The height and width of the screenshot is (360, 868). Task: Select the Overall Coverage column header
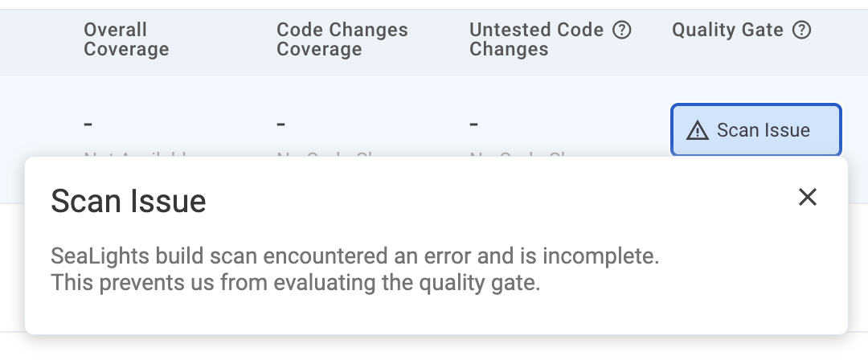(x=126, y=39)
